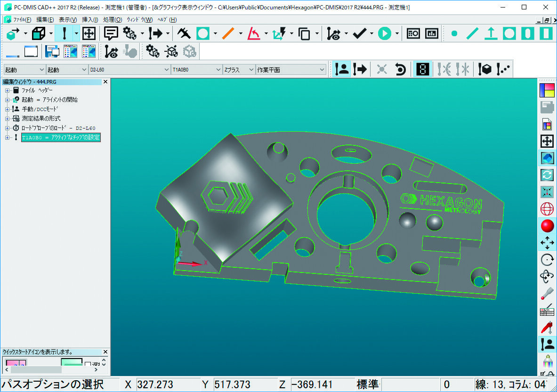Click the green circle feature icon
Screen dimensions: 557x392
509,34
